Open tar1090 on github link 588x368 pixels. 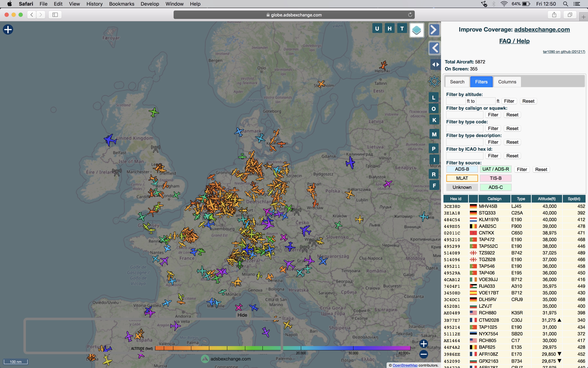coord(564,52)
